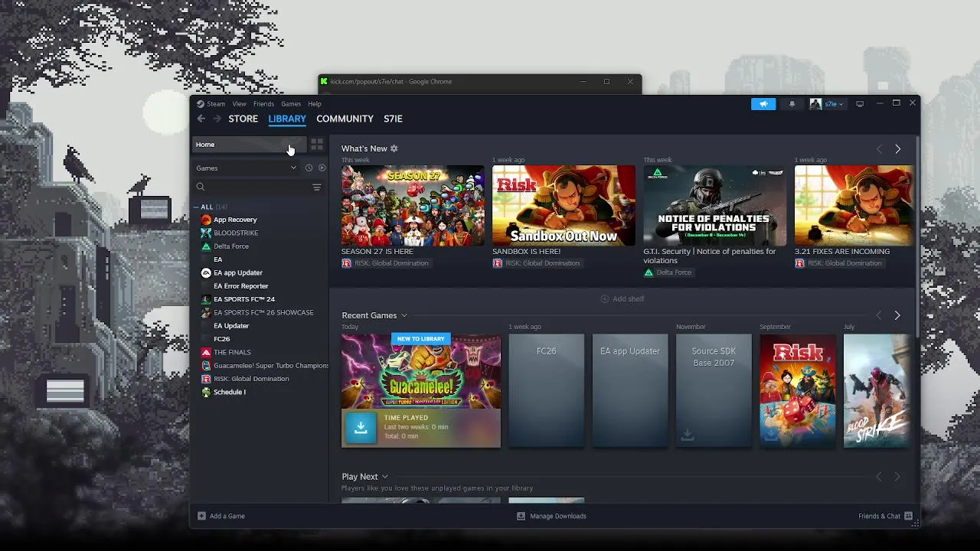Click Add shelf
The width and height of the screenshot is (980, 551).
coord(622,299)
